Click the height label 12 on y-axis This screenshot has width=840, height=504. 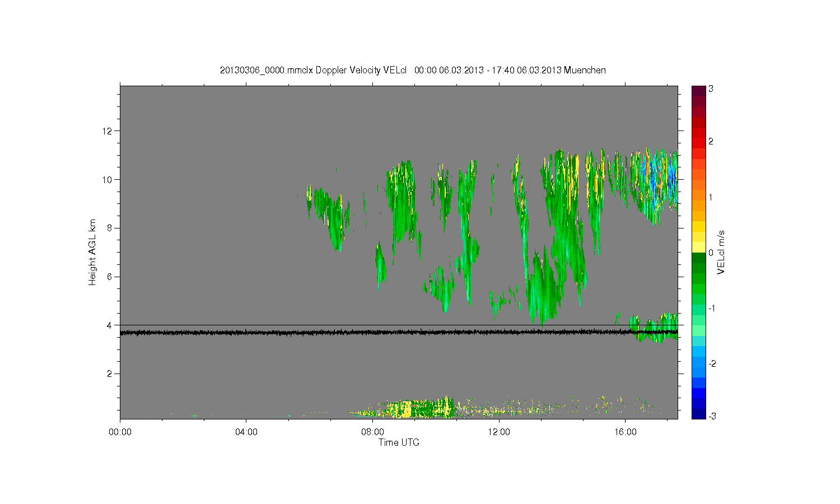tap(108, 131)
